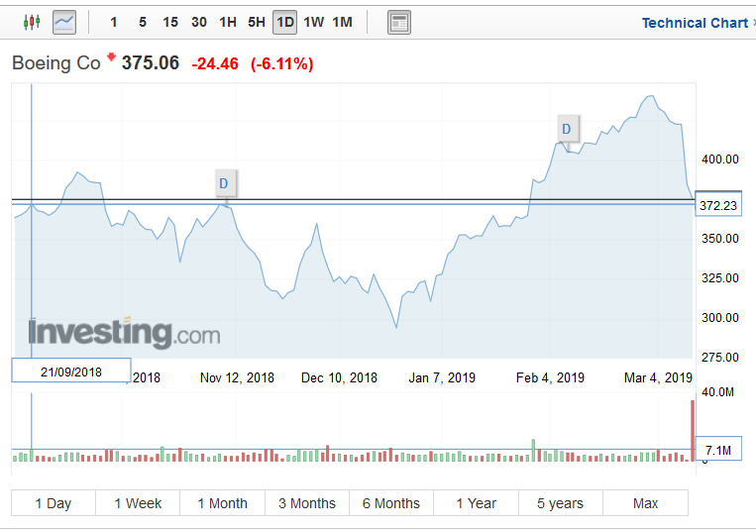Click the D dividend marker near February 2019
This screenshot has width=756, height=532.
567,129
